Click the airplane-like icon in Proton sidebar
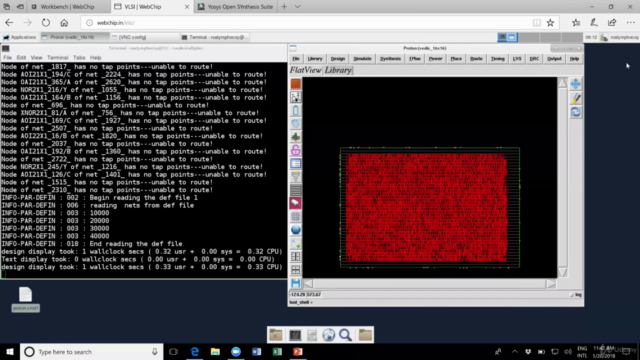This screenshot has width=640, height=360. (x=296, y=137)
